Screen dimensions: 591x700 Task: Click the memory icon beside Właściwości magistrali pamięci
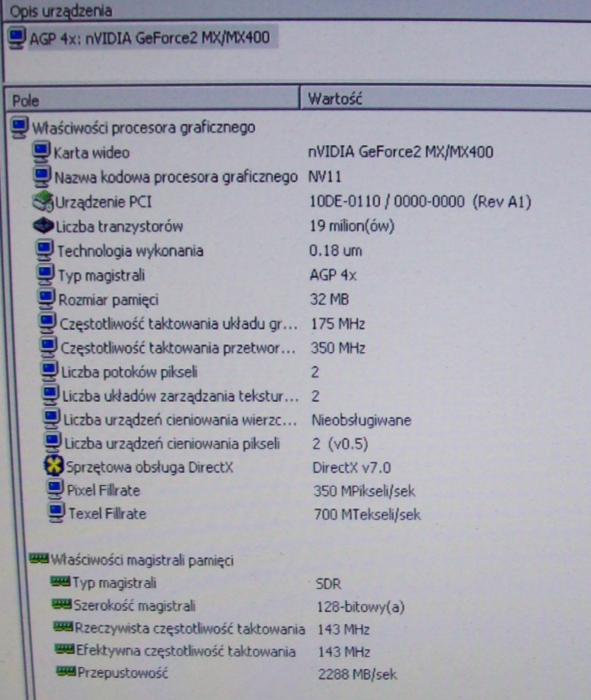39,558
